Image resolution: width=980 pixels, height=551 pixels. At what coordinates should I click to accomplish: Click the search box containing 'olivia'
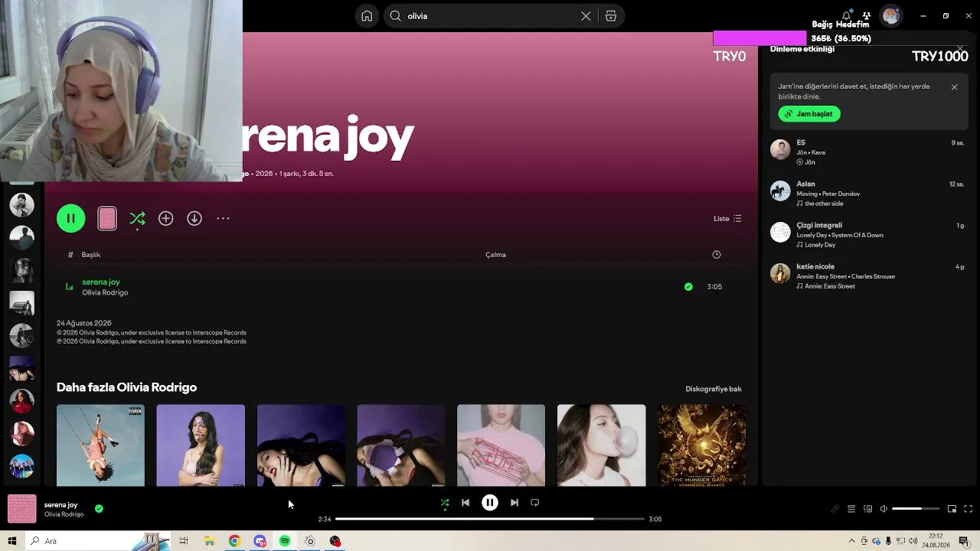[505, 16]
